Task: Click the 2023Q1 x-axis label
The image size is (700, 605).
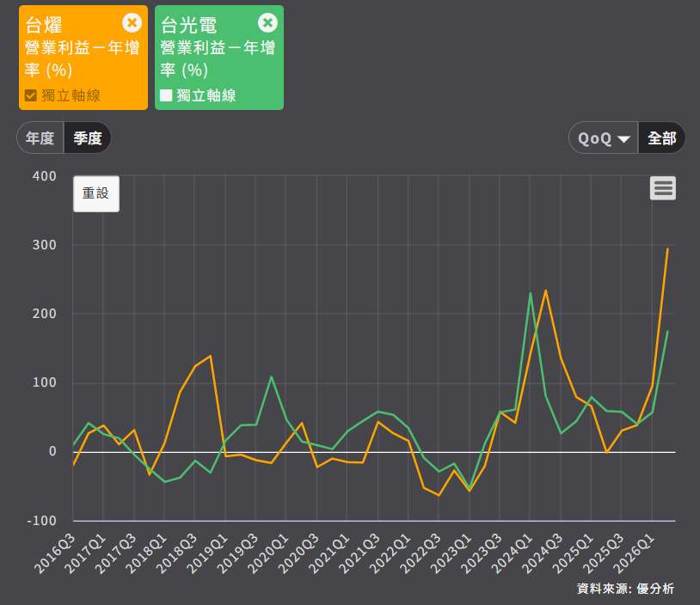Action: (451, 553)
